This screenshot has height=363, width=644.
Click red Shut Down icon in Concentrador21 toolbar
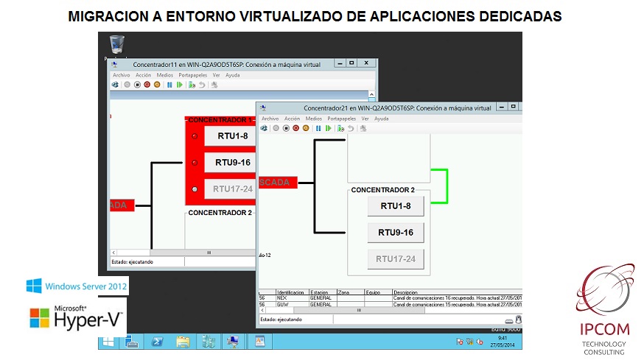pyautogui.click(x=295, y=128)
